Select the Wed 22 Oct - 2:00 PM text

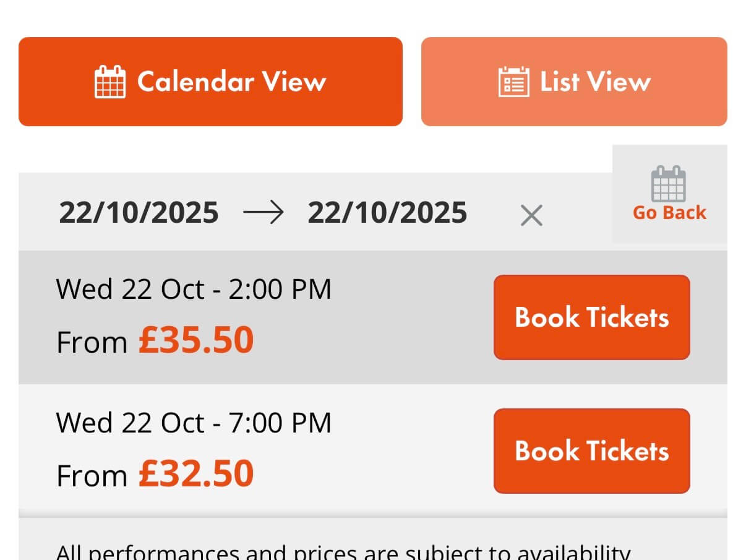click(x=194, y=290)
